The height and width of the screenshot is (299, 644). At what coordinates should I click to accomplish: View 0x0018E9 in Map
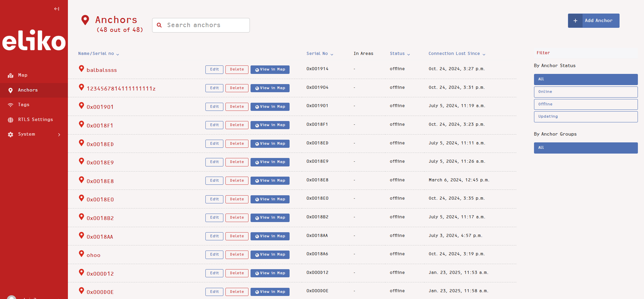click(270, 162)
